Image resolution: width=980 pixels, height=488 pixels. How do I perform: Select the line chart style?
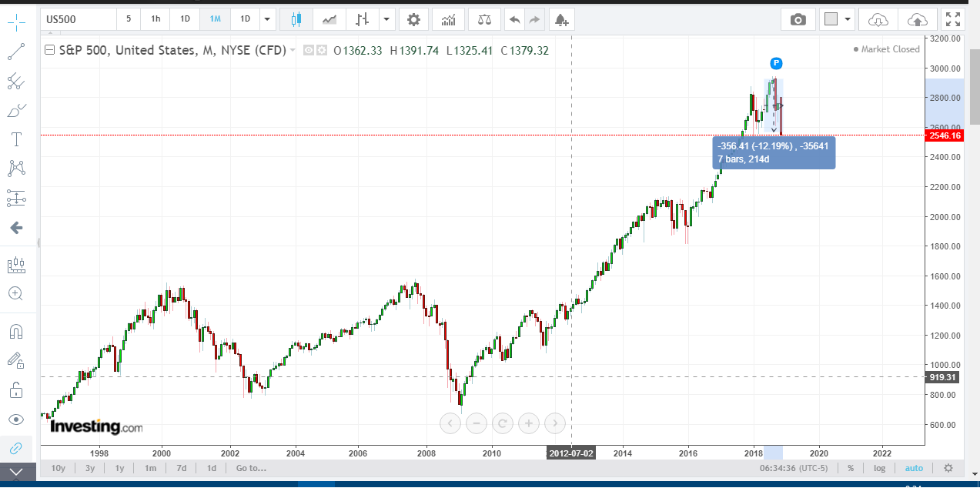point(329,19)
